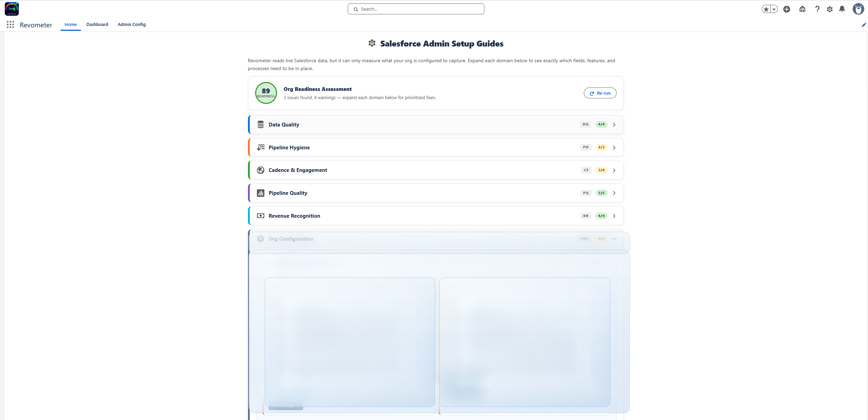Click the PH badge
This screenshot has height=420, width=868.
(x=586, y=147)
